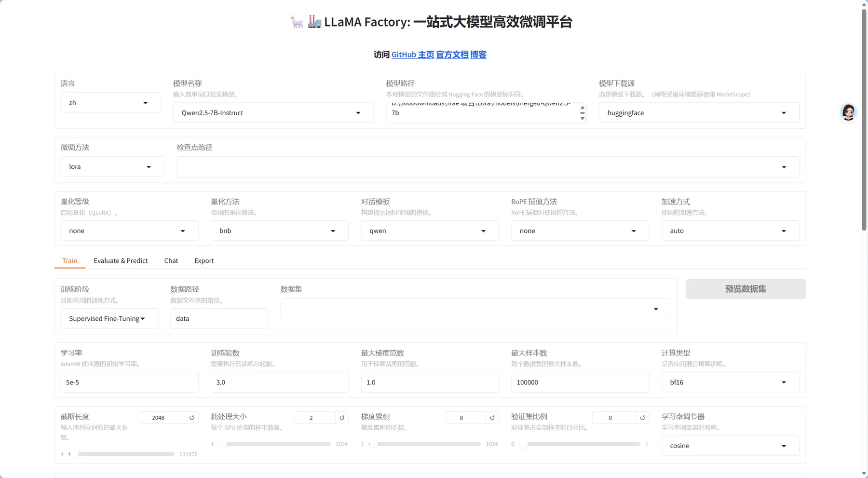
Task: Open the 微调方法 lora dropdown
Action: pos(112,167)
